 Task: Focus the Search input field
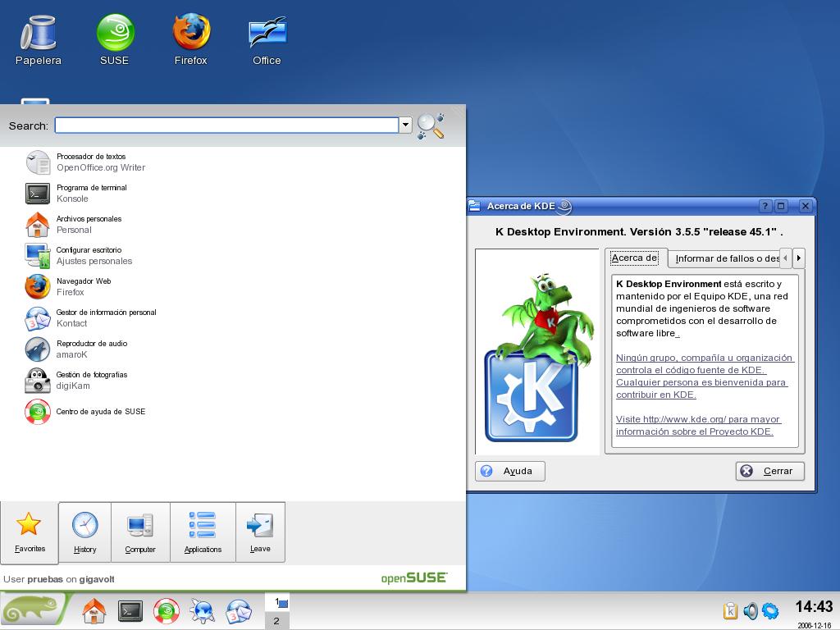[x=226, y=125]
